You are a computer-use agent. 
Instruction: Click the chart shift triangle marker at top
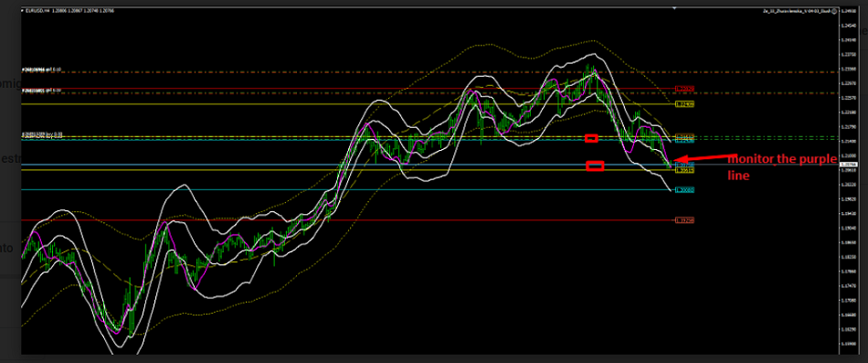coord(674,8)
